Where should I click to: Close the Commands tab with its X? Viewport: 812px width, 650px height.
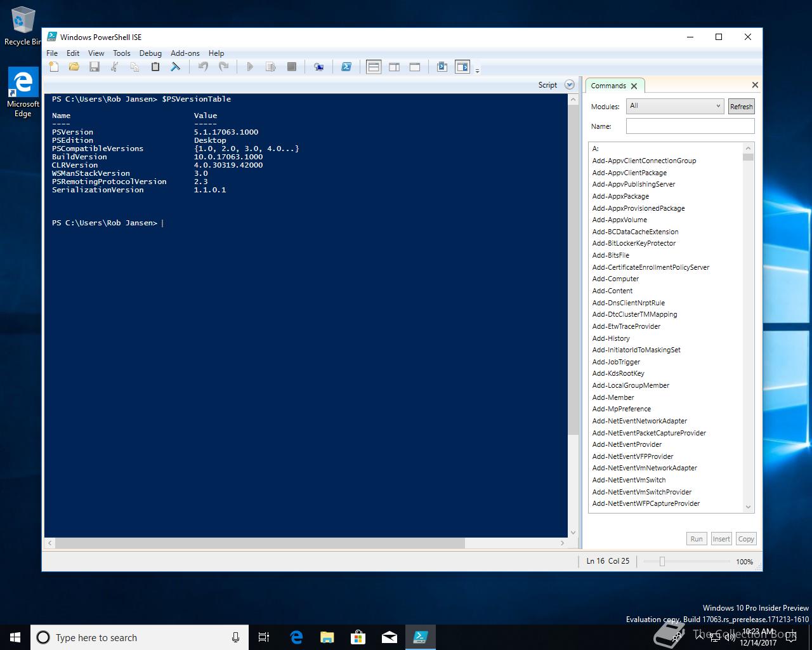634,86
